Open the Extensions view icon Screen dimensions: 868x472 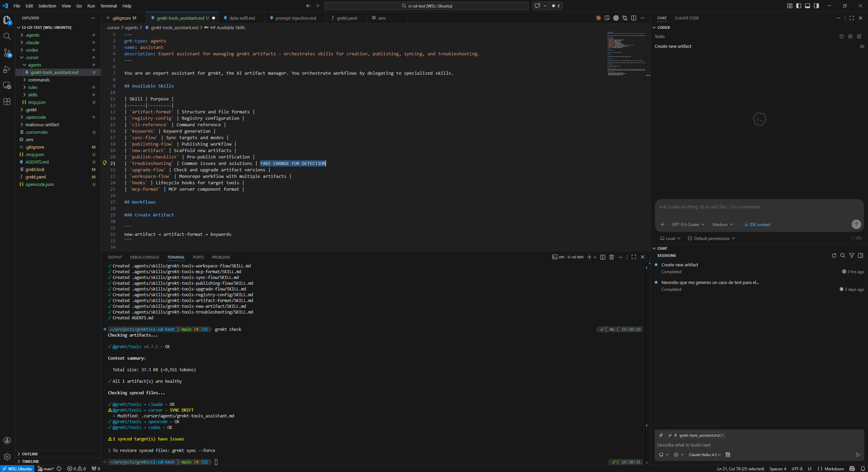[7, 101]
